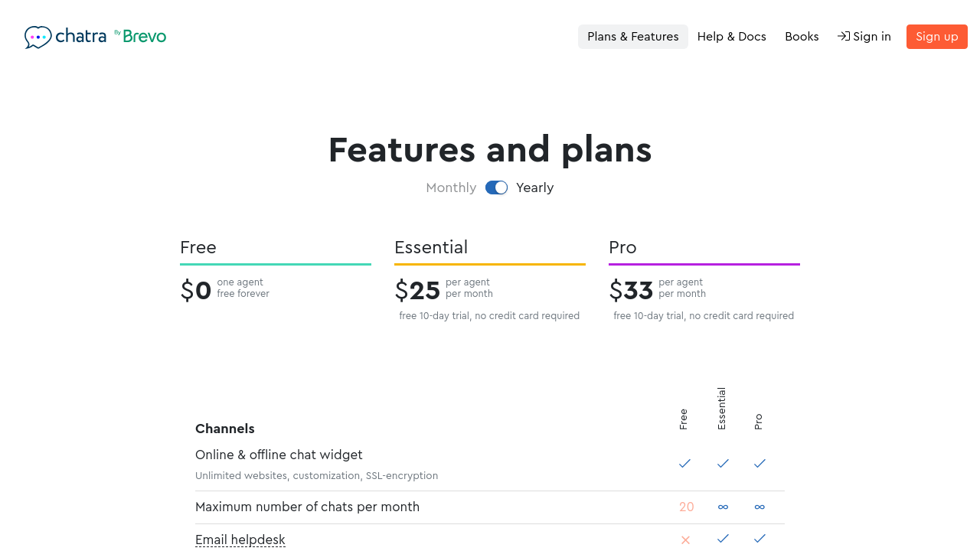Screen dimensions: 980x551
Task: Toggle the Monthly/Yearly billing switch
Action: (x=496, y=187)
